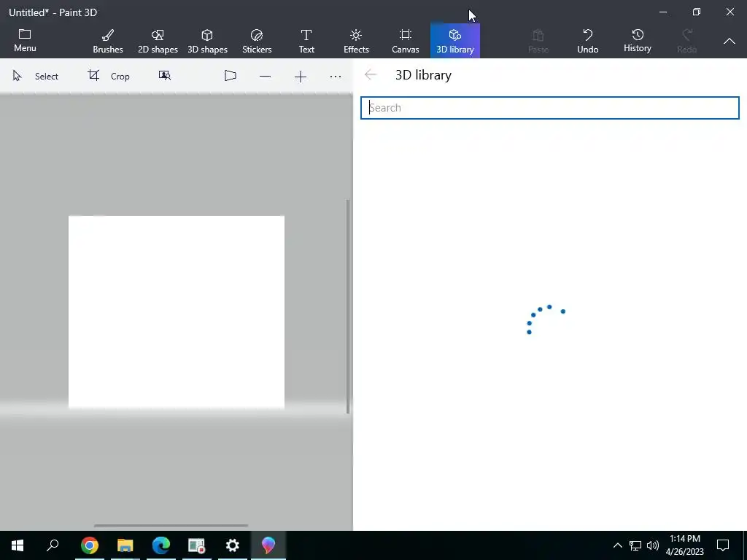
Task: Select the Text tool
Action: [x=306, y=42]
